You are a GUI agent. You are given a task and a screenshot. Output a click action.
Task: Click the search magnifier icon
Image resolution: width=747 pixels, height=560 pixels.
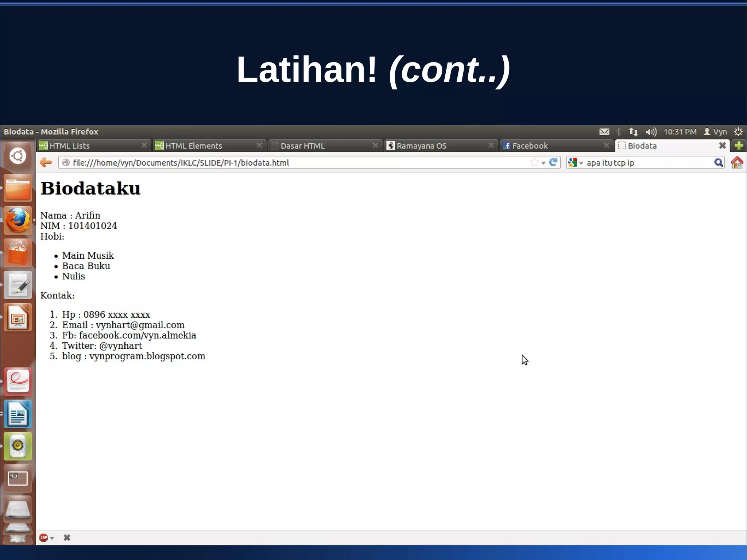click(718, 162)
